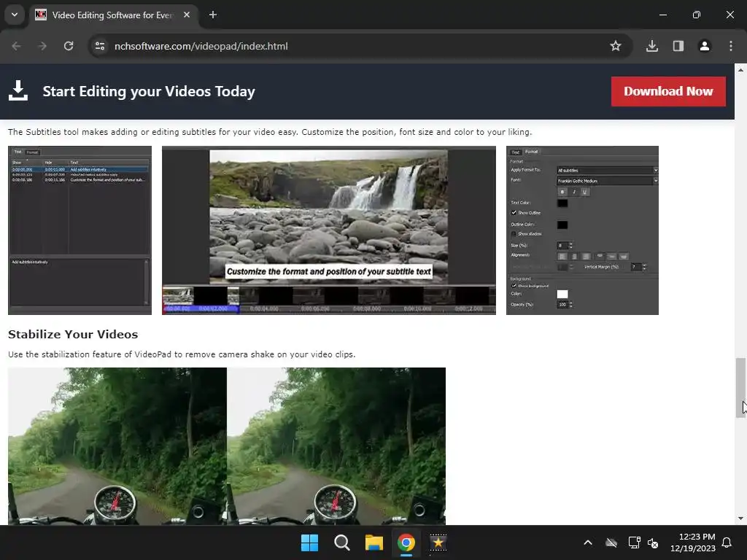Pick the Outline Color black swatch

tap(562, 225)
